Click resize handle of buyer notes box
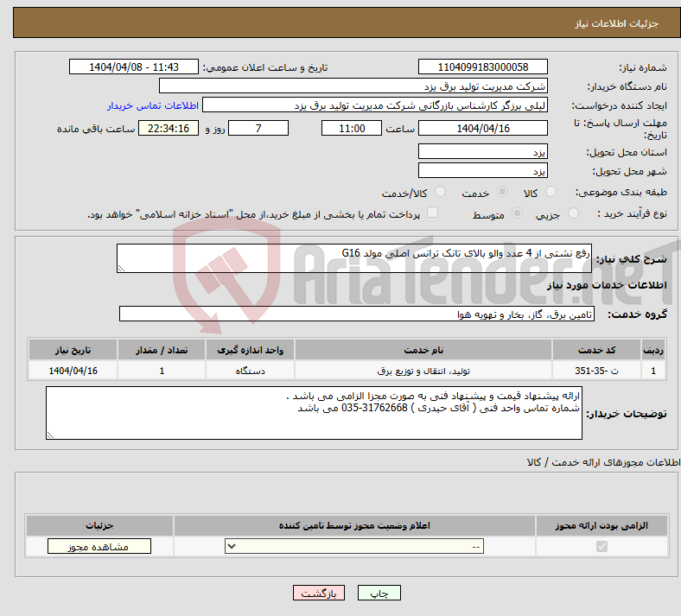Image resolution: width=681 pixels, height=616 pixels. point(50,435)
